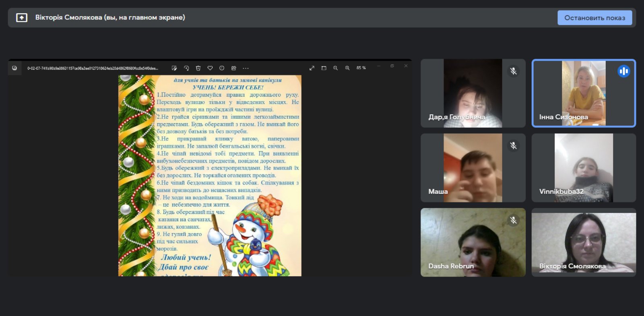Click the presentation share icon in top bar
The height and width of the screenshot is (316, 644).
pos(22,18)
